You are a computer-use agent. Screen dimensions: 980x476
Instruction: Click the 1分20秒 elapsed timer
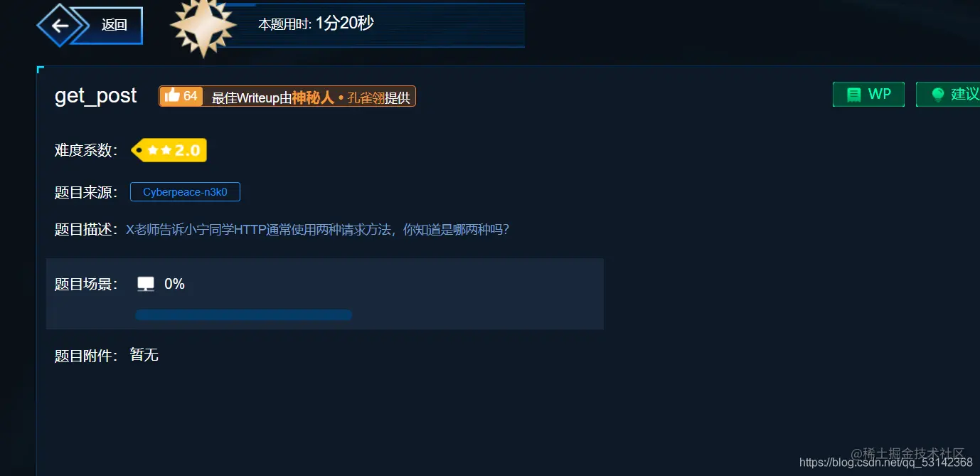click(x=345, y=23)
